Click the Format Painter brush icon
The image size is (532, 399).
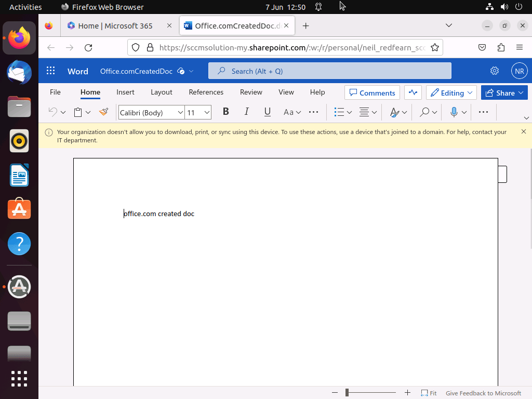[103, 112]
